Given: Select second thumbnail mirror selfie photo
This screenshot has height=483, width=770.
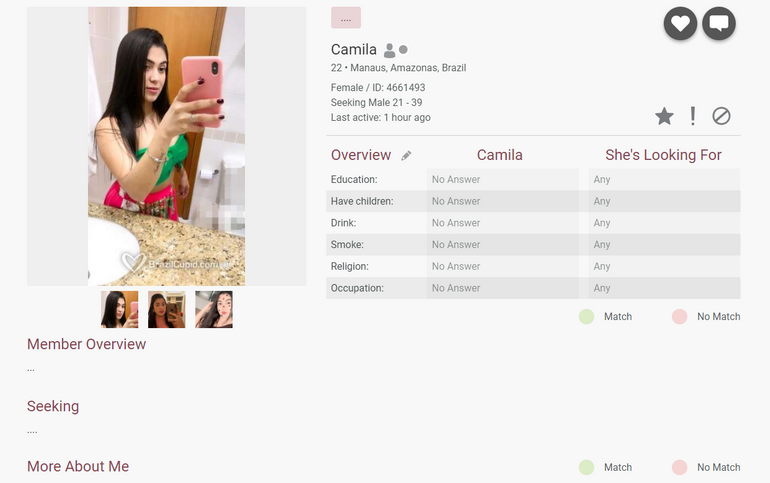Looking at the screenshot, I should (166, 309).
